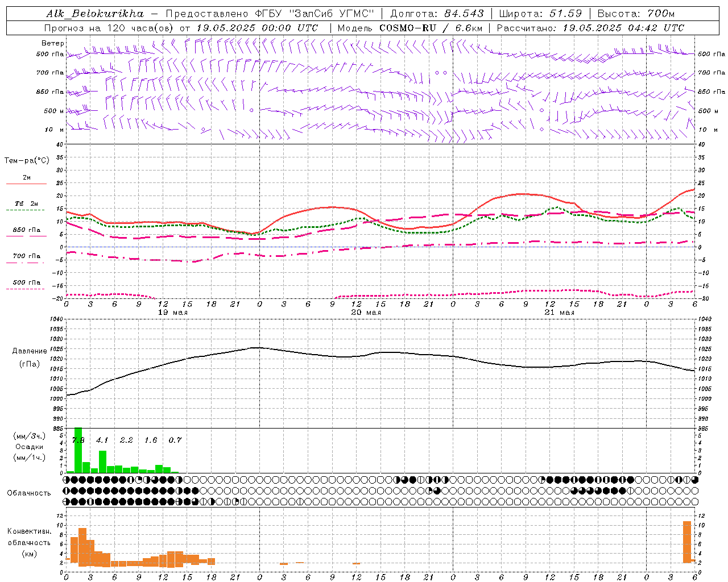Click the (мм/1ч.) units label
The height and width of the screenshot is (582, 728).
pyautogui.click(x=30, y=458)
